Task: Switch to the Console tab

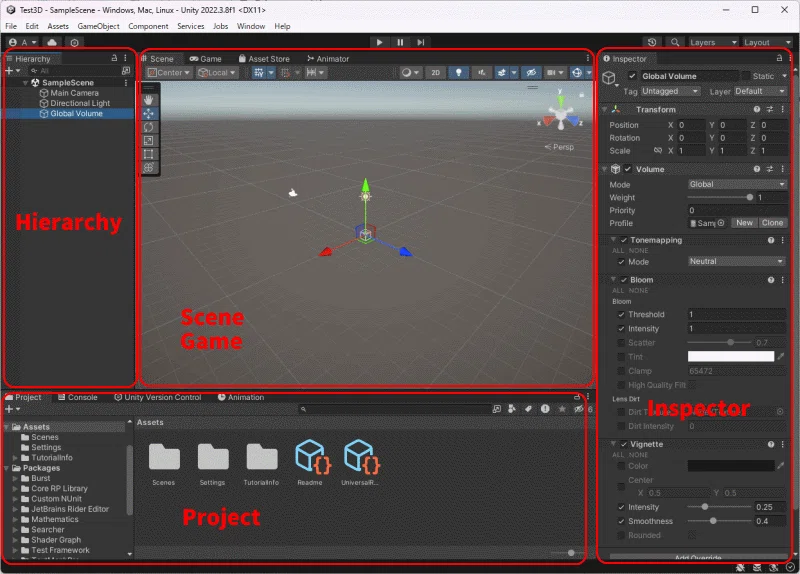Action: [x=78, y=397]
